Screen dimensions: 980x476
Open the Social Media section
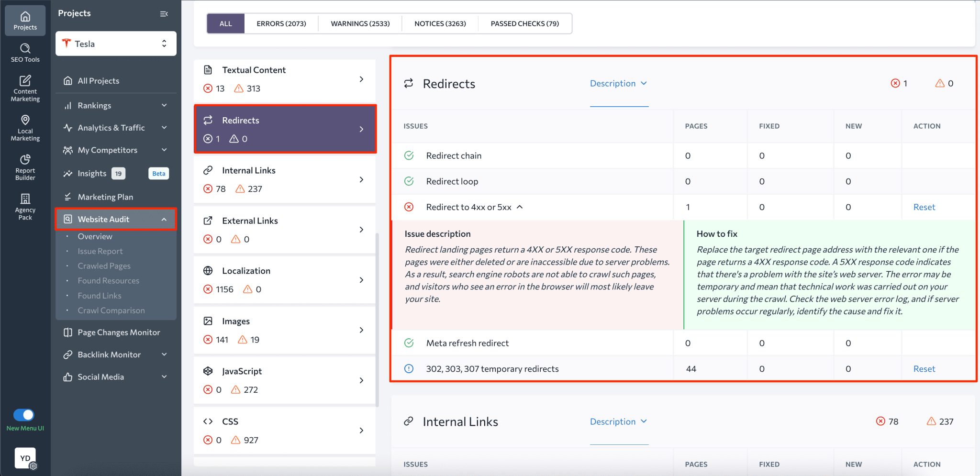click(x=100, y=376)
